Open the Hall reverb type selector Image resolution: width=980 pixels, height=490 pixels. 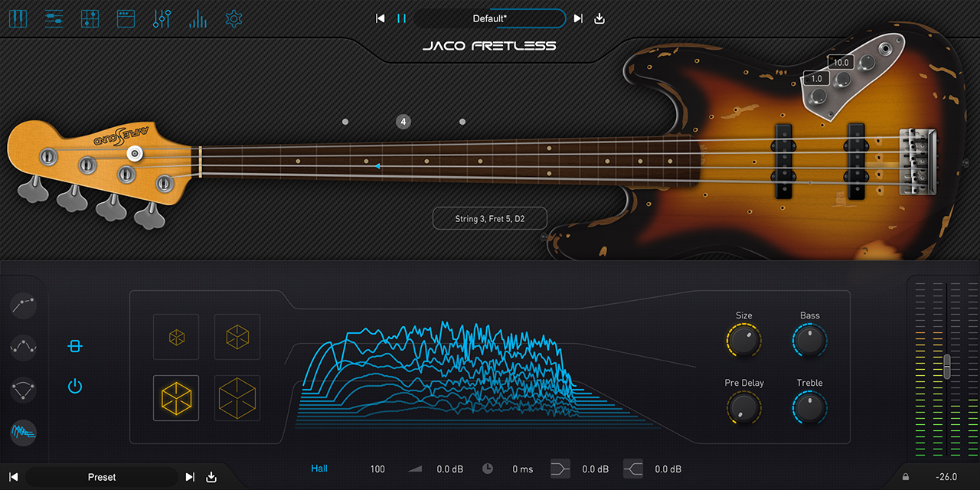click(319, 469)
